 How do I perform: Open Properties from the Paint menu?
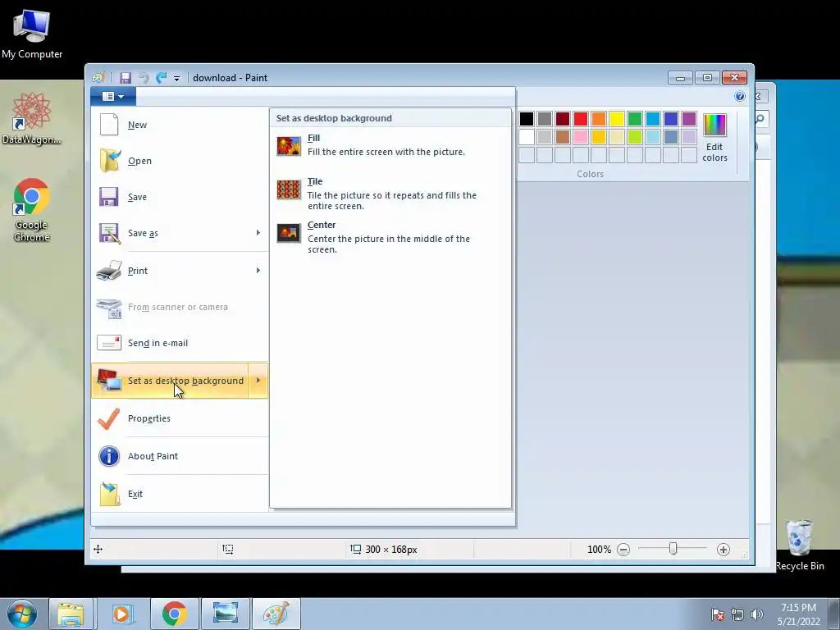click(180, 418)
